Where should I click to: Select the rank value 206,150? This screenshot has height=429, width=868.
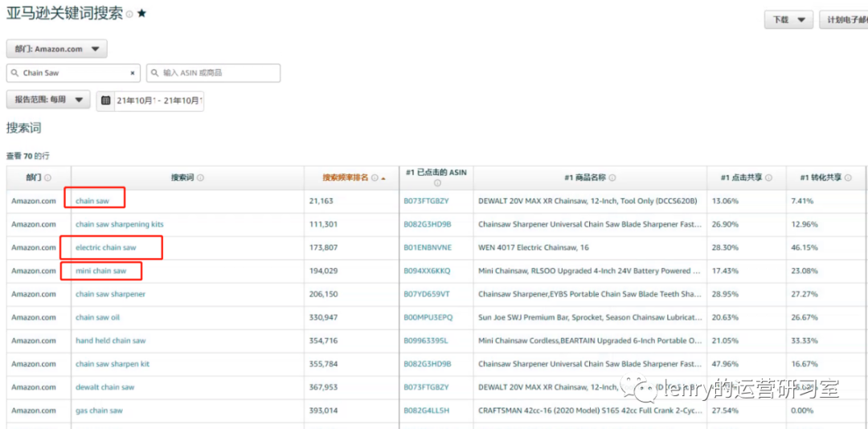point(323,294)
